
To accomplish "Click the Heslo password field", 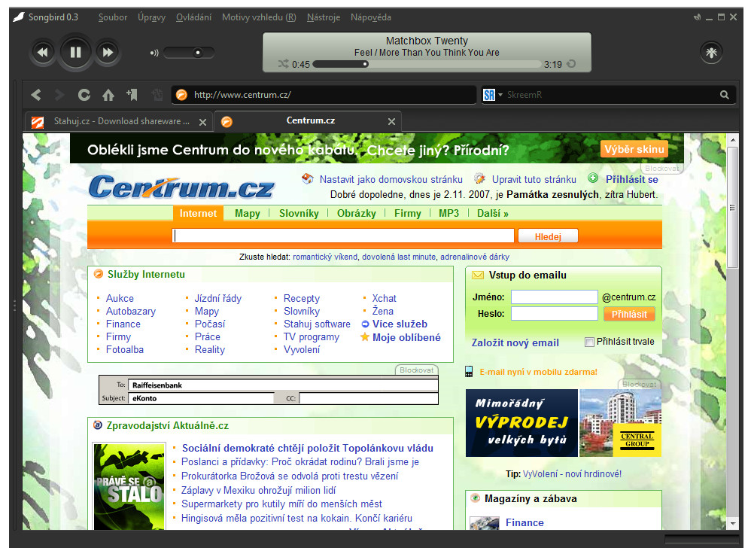I will (x=554, y=314).
